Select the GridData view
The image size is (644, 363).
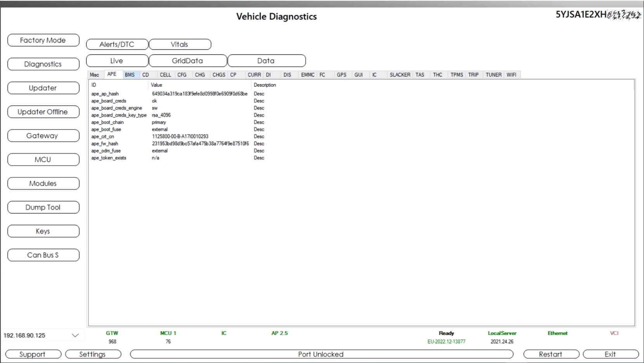pos(188,61)
